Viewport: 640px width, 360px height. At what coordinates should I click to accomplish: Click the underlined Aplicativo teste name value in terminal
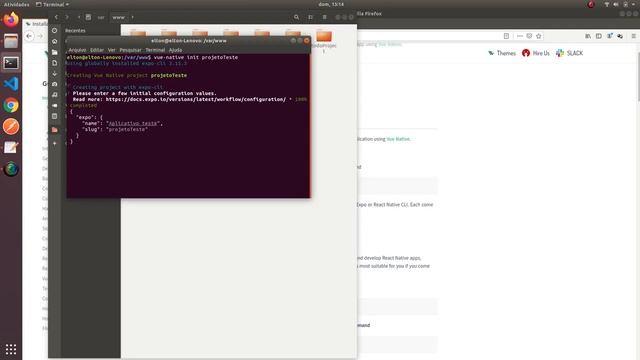[133, 123]
